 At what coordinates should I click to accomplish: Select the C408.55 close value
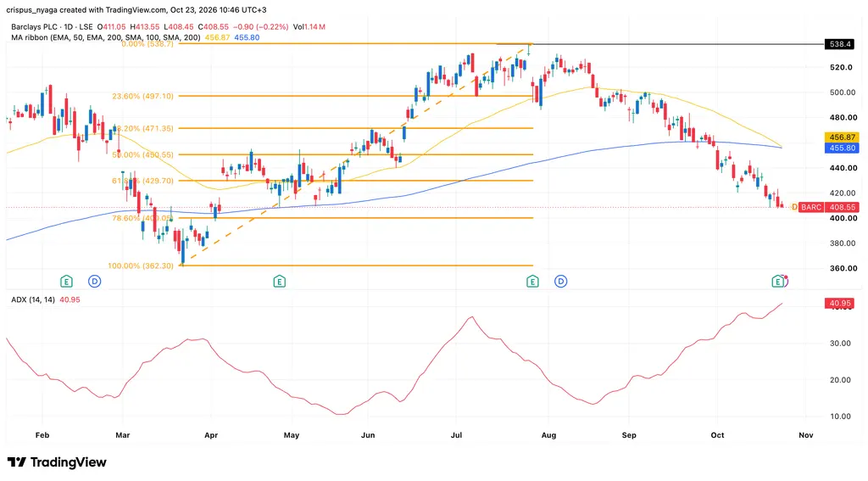tap(213, 26)
